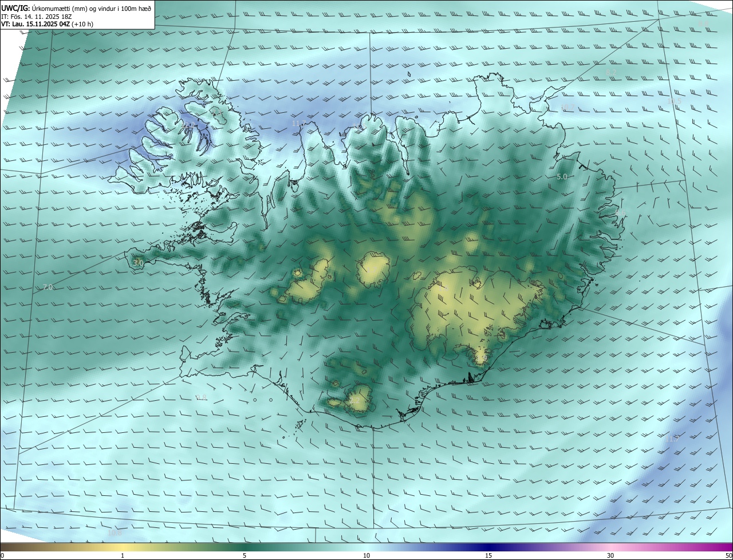733x560 pixels.
Task: Click the '10.5' value in the northeast
Action: coord(675,101)
